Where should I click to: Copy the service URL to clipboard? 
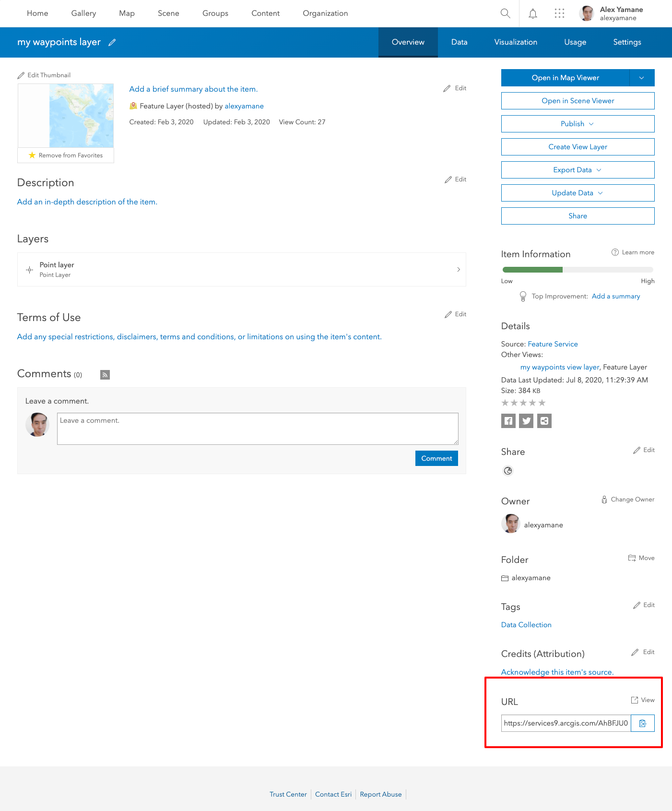pos(643,723)
